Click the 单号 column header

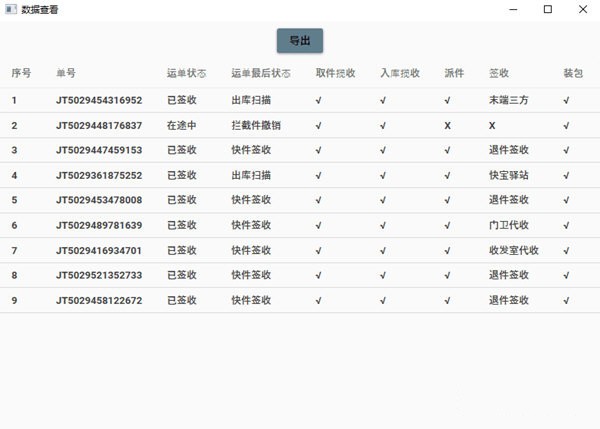point(66,73)
